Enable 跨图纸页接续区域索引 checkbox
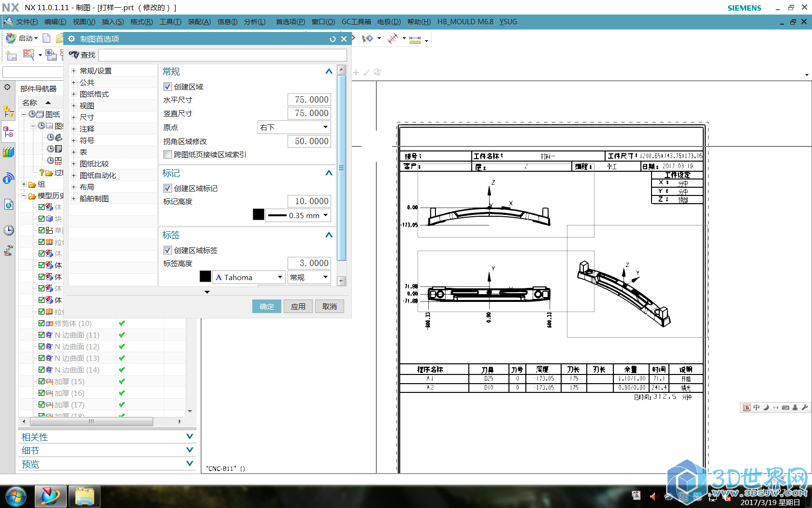Image resolution: width=812 pixels, height=508 pixels. 168,154
